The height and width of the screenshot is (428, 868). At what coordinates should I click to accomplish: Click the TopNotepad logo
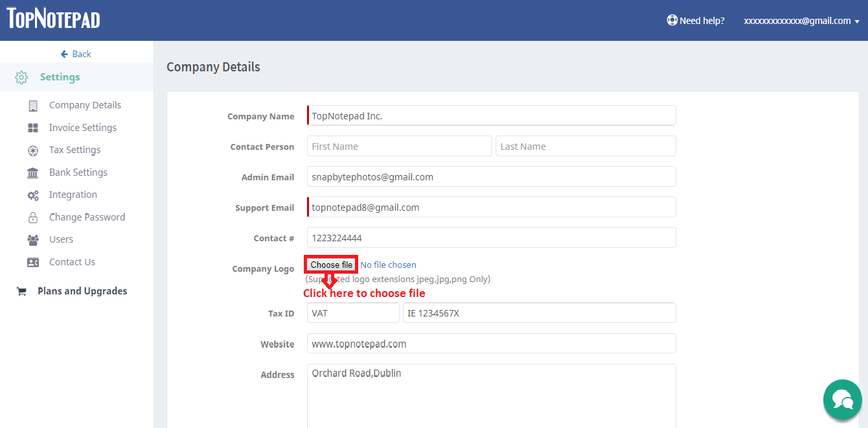coord(54,18)
